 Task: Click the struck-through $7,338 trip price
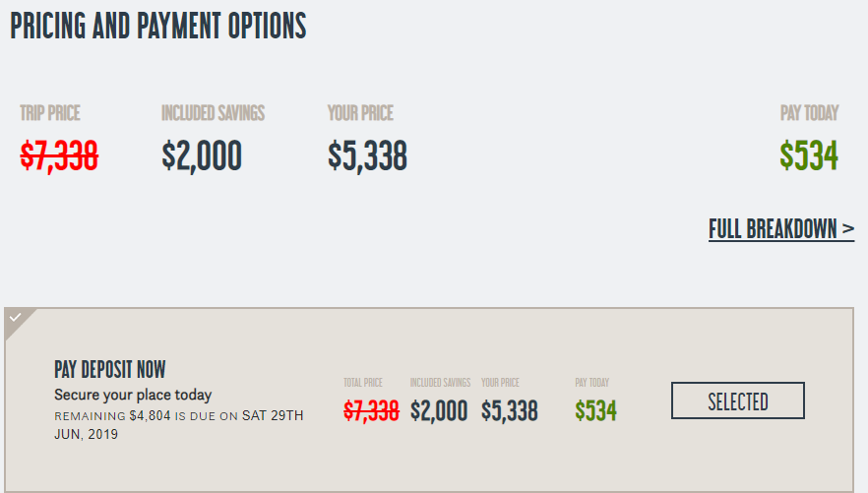[x=59, y=156]
